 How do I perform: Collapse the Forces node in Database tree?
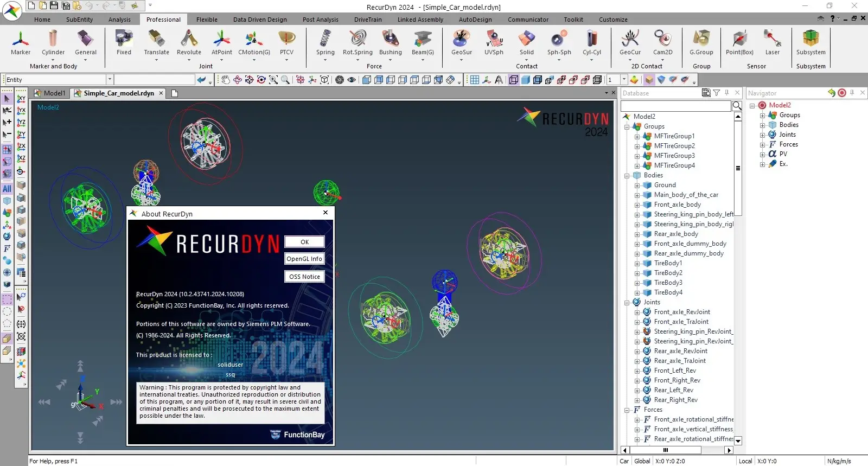click(627, 410)
